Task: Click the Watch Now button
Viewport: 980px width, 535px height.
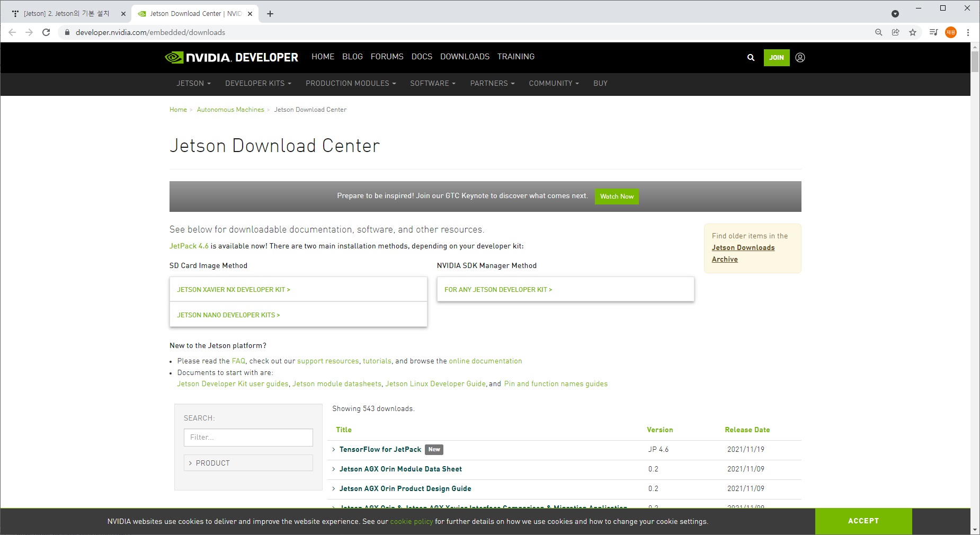Action: 617,197
